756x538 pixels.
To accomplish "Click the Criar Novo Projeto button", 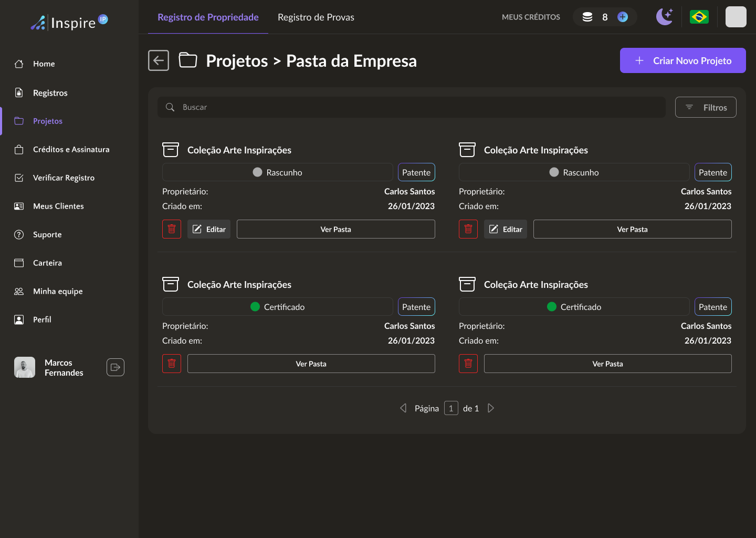I will pos(682,60).
